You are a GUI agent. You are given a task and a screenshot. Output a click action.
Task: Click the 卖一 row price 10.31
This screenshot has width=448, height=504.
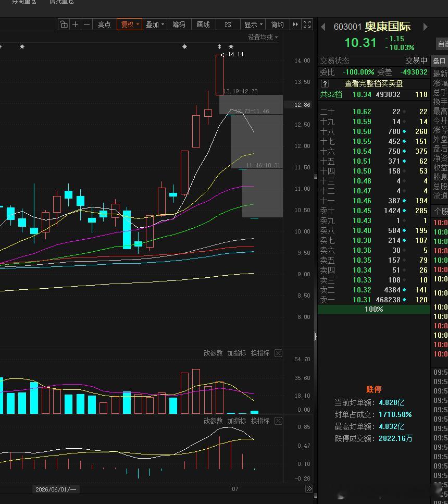362,300
